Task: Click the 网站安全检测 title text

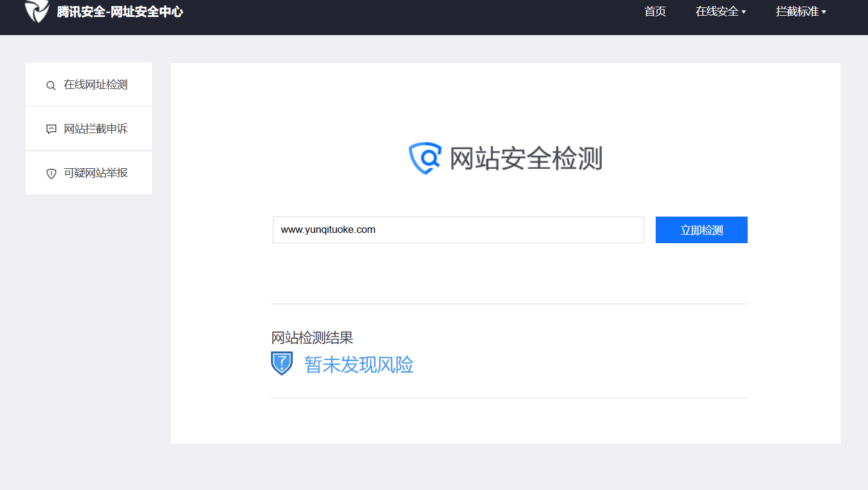Action: coord(526,158)
